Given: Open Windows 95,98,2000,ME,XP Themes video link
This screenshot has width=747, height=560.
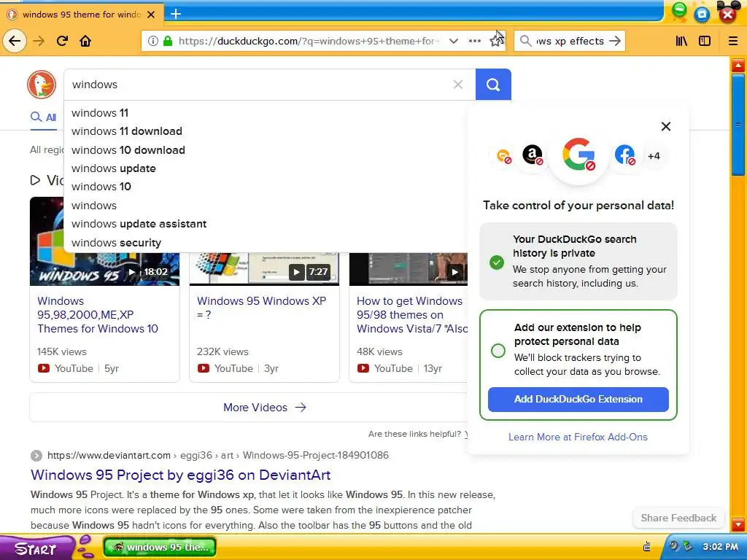Looking at the screenshot, I should click(x=98, y=315).
